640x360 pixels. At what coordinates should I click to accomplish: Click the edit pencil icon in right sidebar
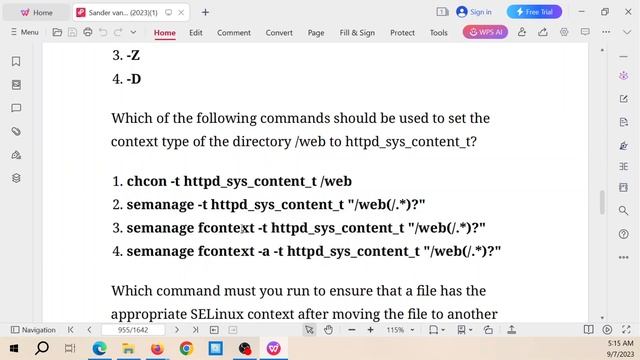[623, 99]
